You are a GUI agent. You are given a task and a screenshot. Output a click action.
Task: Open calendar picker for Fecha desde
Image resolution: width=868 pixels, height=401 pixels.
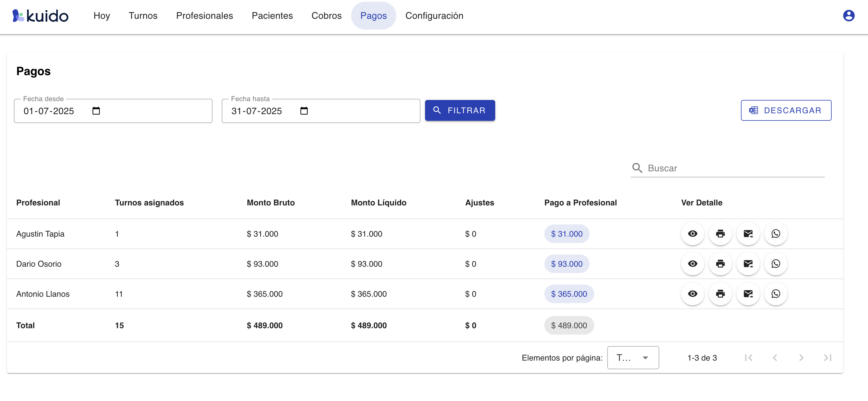[x=96, y=111]
